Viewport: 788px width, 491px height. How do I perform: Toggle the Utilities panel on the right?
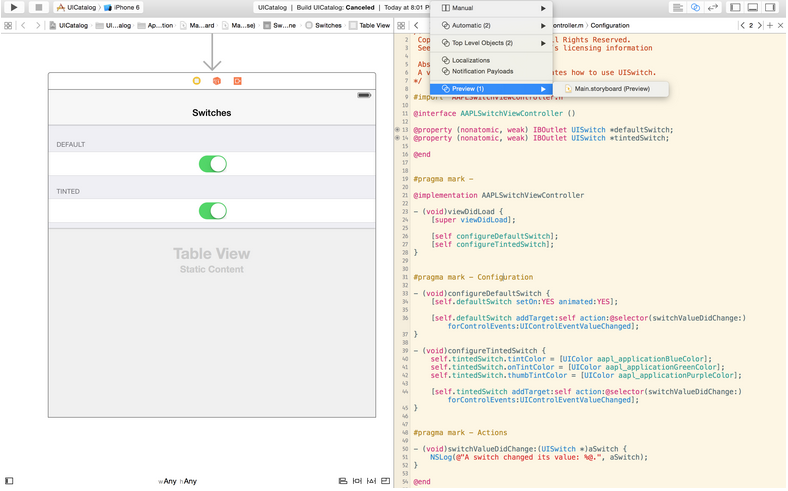coord(769,7)
